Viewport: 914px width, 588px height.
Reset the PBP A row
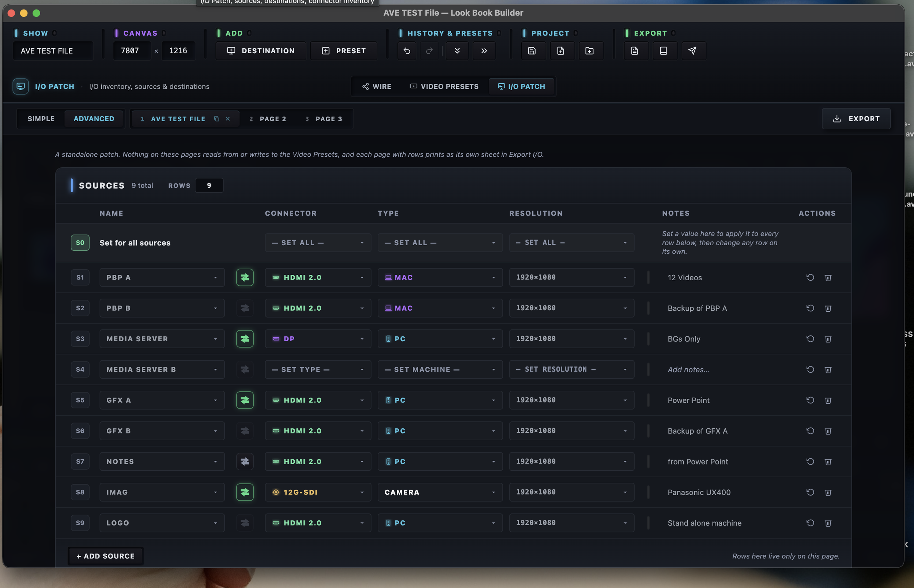click(810, 278)
